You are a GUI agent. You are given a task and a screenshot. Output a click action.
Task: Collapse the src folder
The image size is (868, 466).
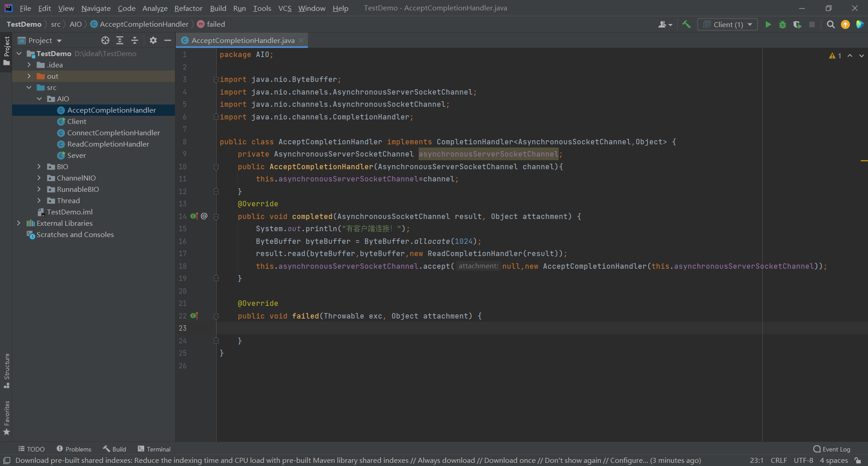(x=29, y=87)
